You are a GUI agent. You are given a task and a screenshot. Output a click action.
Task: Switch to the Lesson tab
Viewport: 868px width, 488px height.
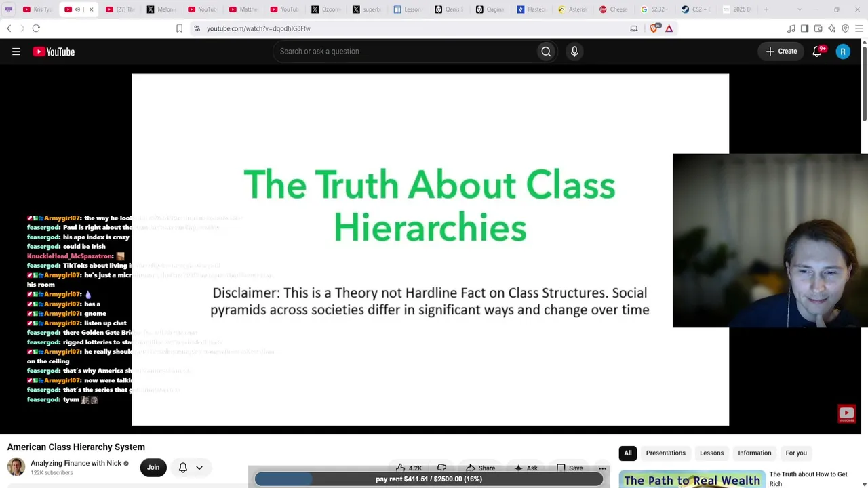click(408, 9)
